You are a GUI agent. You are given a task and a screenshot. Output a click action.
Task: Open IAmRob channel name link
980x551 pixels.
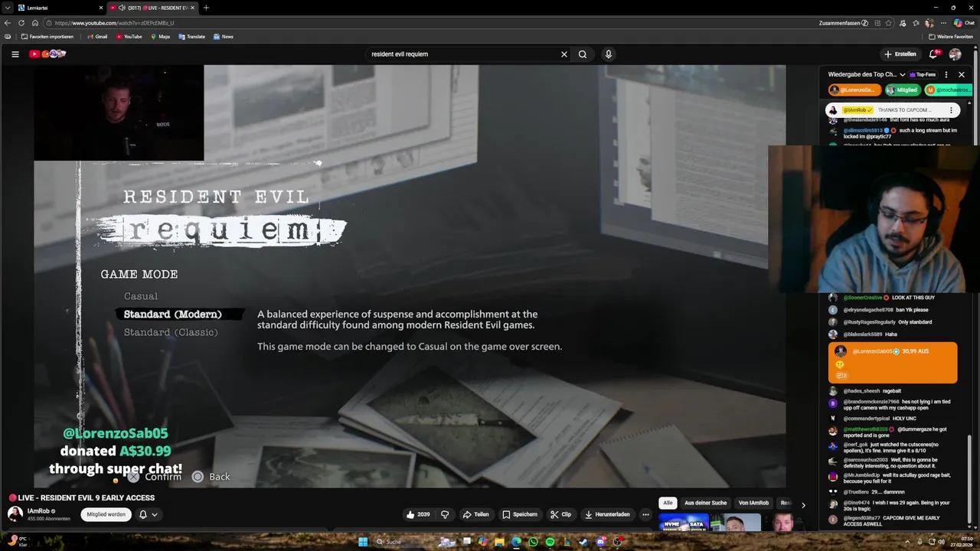[x=38, y=511]
